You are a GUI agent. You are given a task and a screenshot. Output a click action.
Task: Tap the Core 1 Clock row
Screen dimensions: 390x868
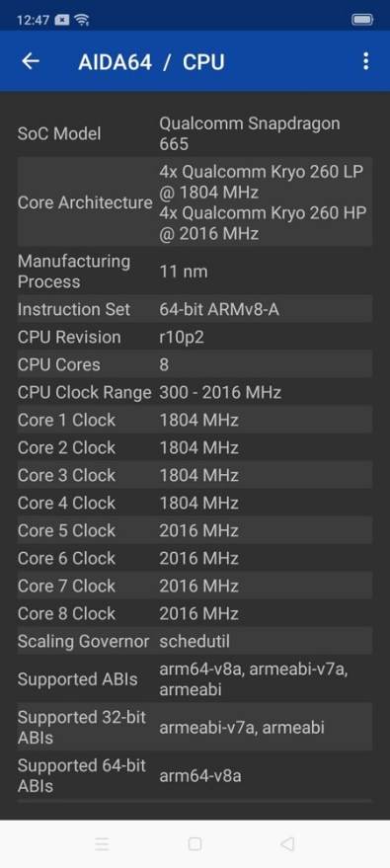(195, 420)
